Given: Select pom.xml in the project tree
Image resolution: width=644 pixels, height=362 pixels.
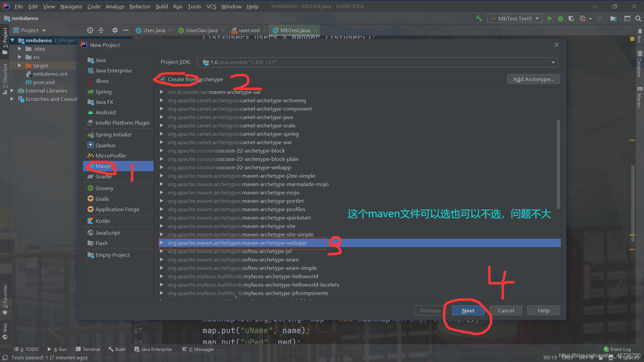Looking at the screenshot, I should pos(44,82).
